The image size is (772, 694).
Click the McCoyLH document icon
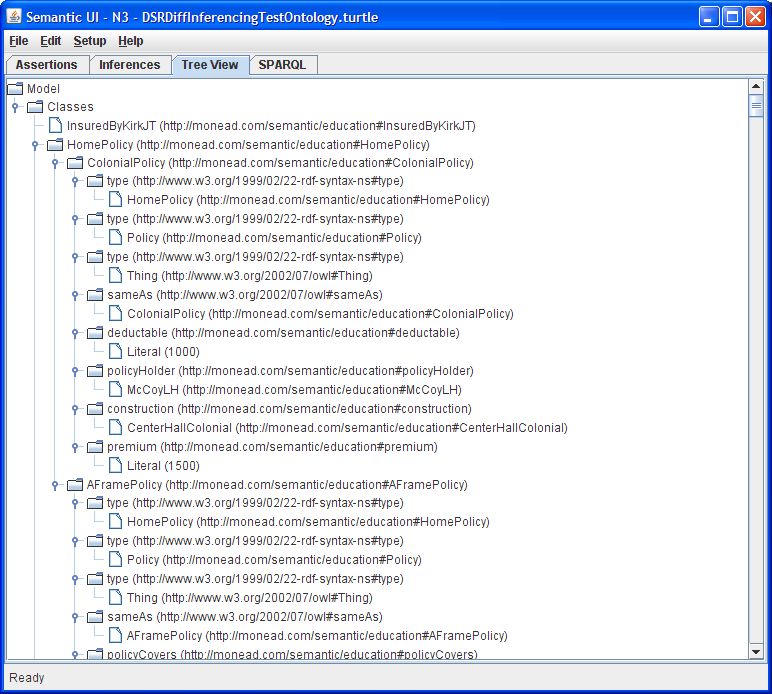point(116,389)
